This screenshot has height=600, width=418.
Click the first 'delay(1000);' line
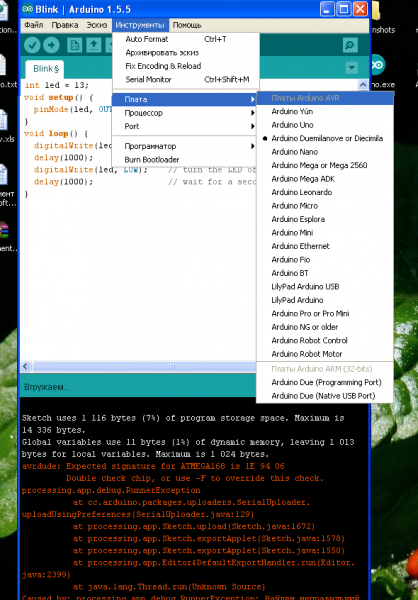[x=64, y=158]
